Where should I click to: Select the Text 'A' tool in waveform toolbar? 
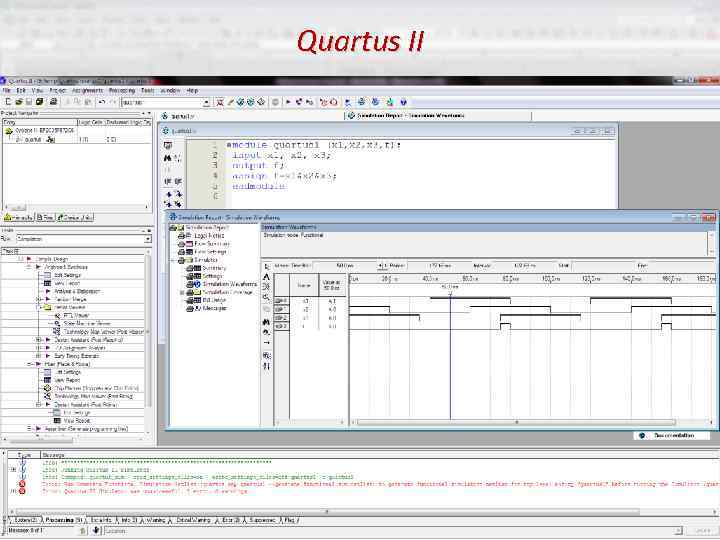click(x=266, y=277)
